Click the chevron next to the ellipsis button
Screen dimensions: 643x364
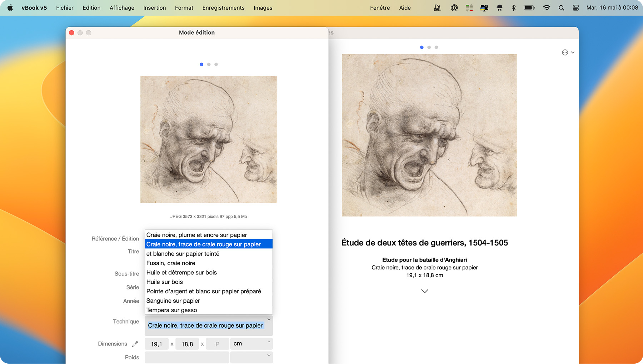click(x=573, y=52)
